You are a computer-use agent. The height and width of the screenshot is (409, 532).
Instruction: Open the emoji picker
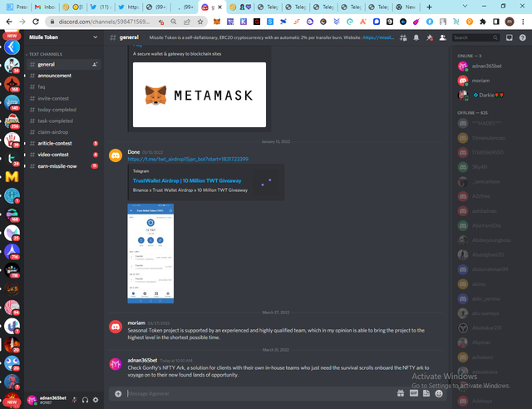[439, 393]
